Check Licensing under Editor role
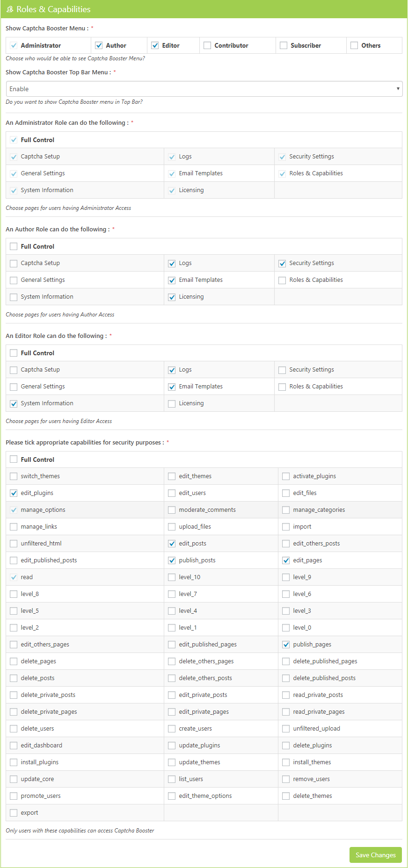This screenshot has width=408, height=868. click(x=172, y=403)
